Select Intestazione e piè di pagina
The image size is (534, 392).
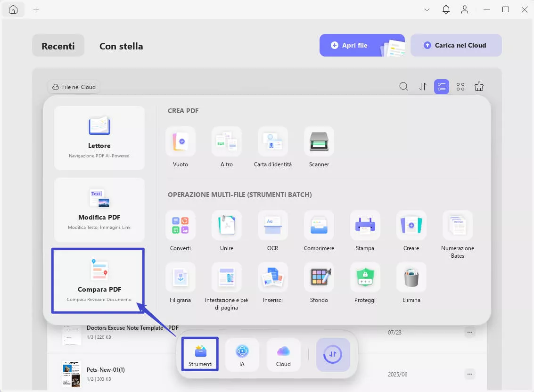[x=227, y=277]
